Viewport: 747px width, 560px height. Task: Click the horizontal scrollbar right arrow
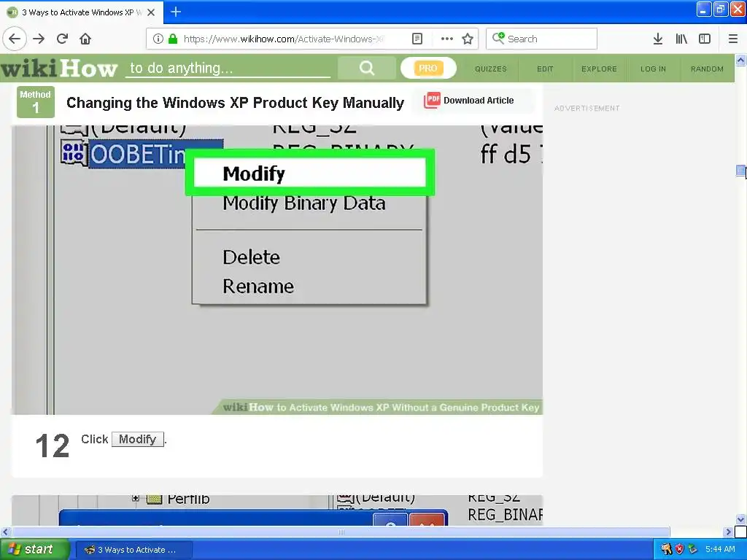click(728, 532)
